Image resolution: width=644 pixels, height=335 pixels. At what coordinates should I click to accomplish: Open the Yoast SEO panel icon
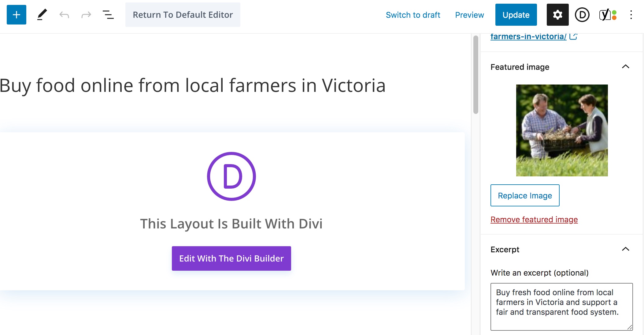coord(608,15)
